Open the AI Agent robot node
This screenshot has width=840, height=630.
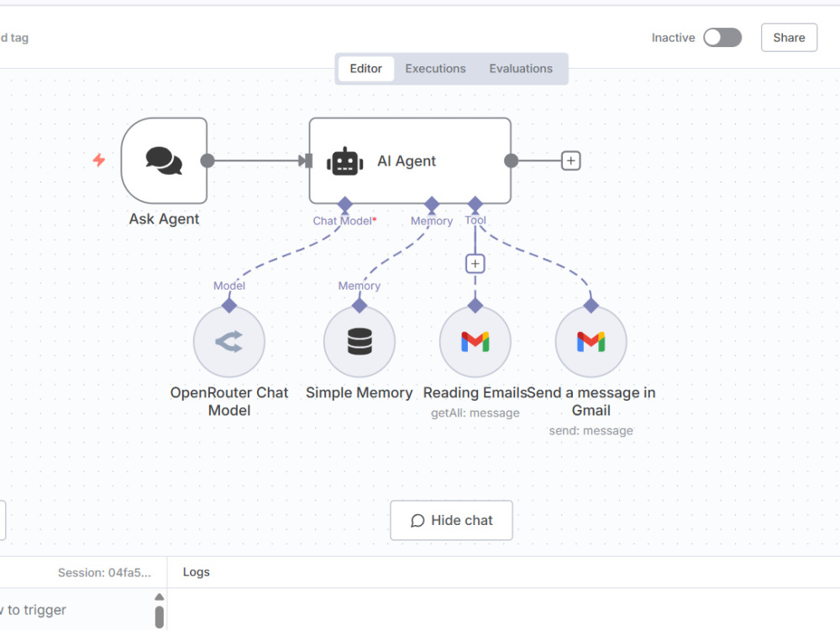[410, 160]
